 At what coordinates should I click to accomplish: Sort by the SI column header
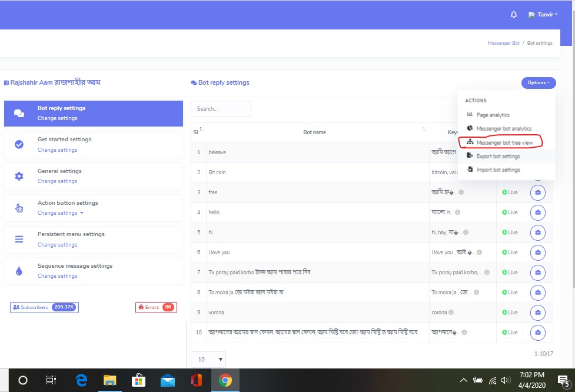tap(198, 132)
